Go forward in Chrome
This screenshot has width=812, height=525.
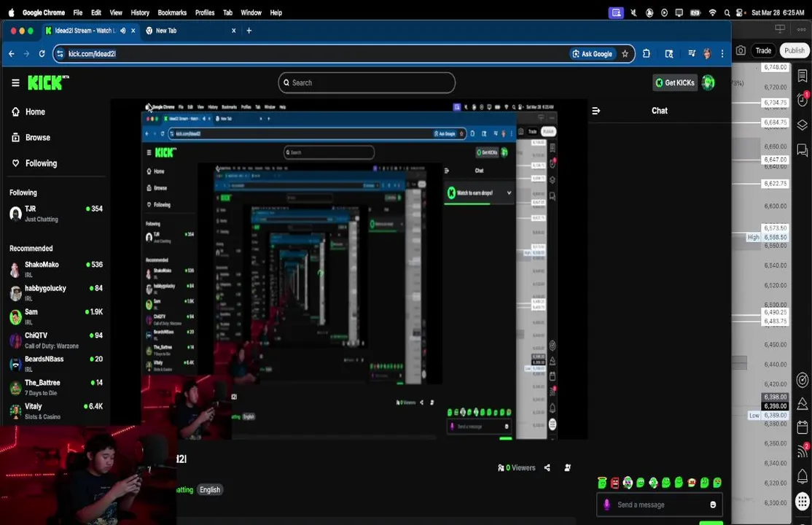pyautogui.click(x=26, y=54)
